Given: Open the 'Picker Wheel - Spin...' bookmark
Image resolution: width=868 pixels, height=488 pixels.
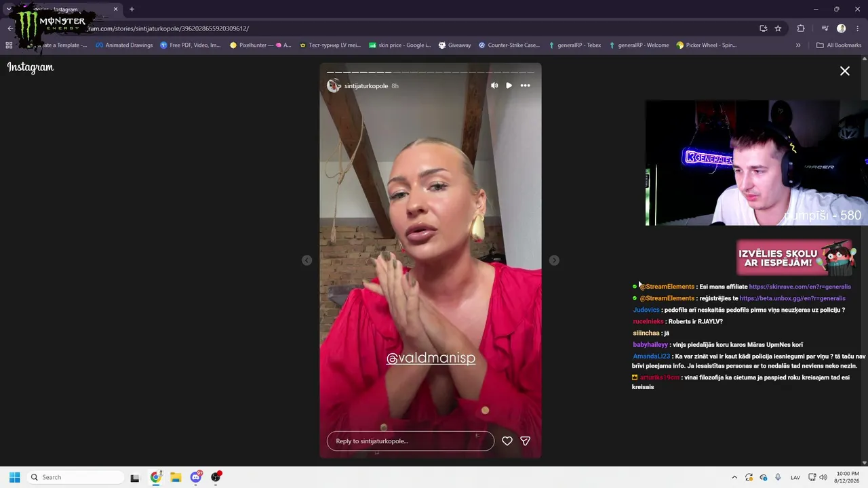Looking at the screenshot, I should [x=707, y=45].
